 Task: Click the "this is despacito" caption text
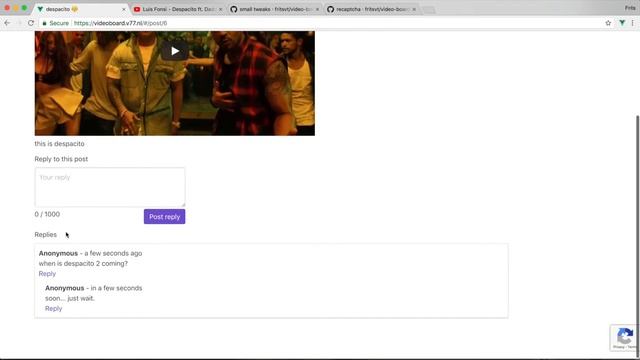[x=60, y=144]
